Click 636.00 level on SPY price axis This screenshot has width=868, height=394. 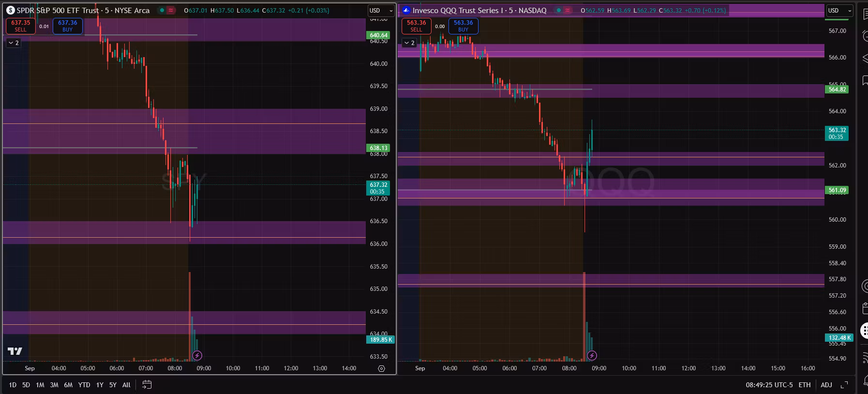pyautogui.click(x=378, y=244)
